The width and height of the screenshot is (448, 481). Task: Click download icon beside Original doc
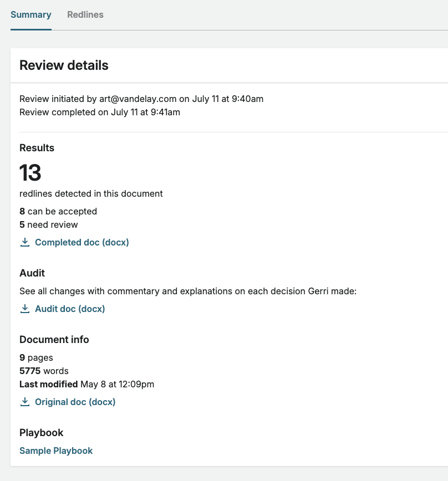(25, 402)
